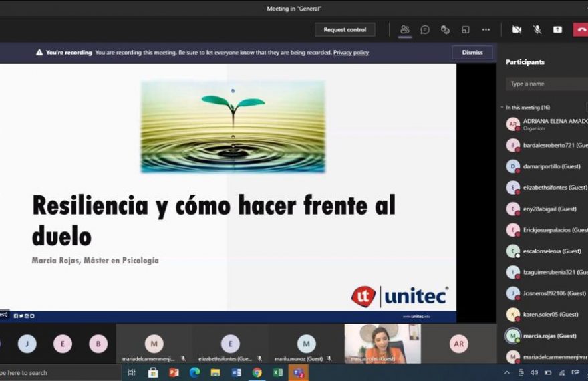Expand the system tray hidden icons chevron
The width and height of the screenshot is (588, 381).
click(x=506, y=372)
